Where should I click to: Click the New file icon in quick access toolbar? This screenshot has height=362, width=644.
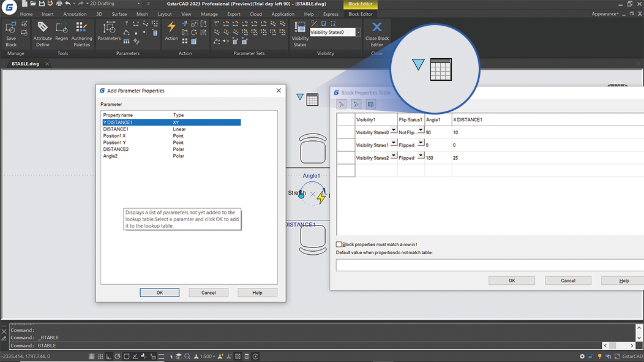click(x=24, y=4)
